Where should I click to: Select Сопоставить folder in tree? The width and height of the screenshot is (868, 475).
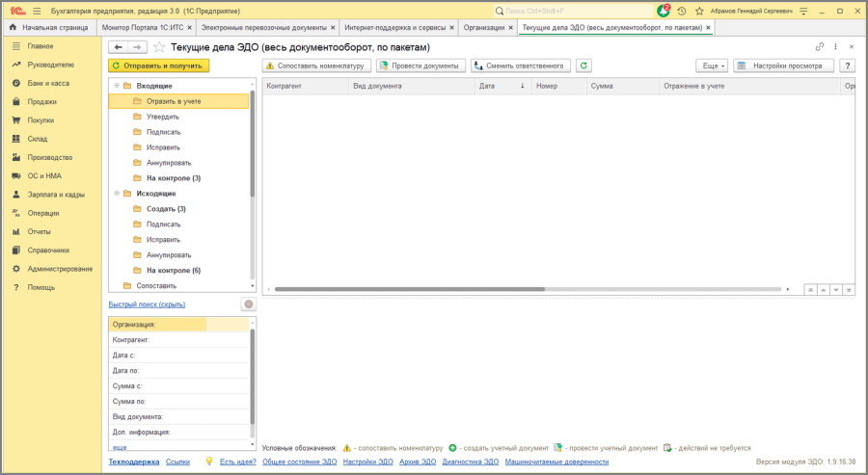[156, 286]
